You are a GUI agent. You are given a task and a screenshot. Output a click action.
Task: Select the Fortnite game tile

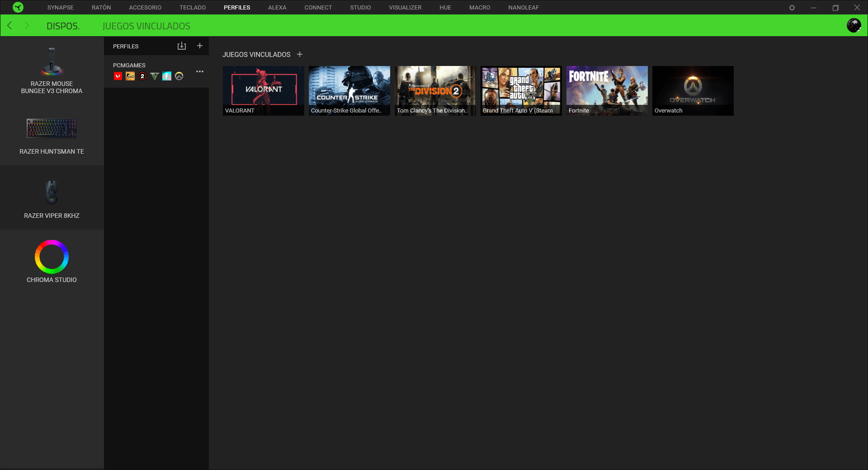[607, 91]
